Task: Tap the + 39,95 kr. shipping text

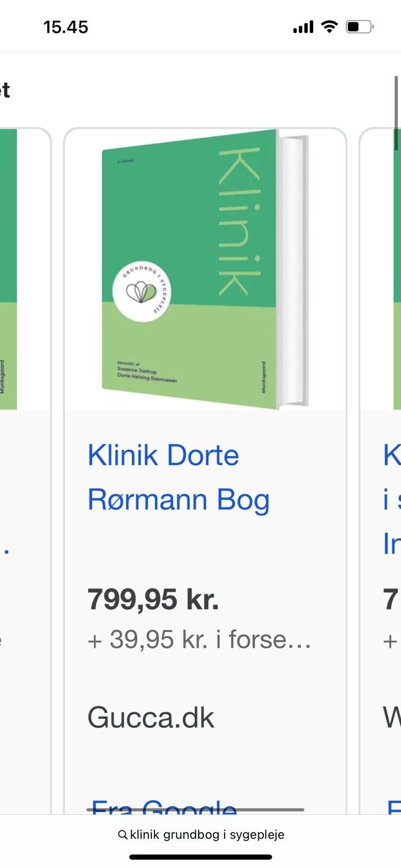Action: (199, 640)
